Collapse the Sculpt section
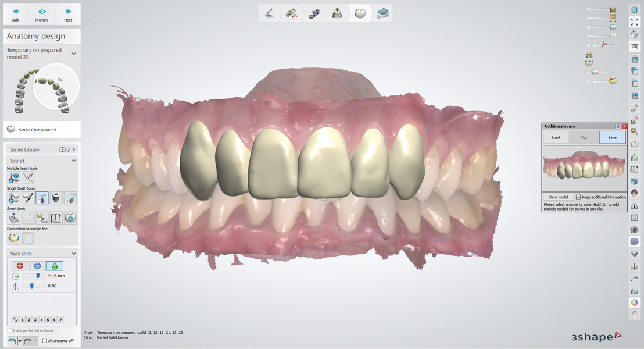Image resolution: width=644 pixels, height=349 pixels. (x=74, y=161)
